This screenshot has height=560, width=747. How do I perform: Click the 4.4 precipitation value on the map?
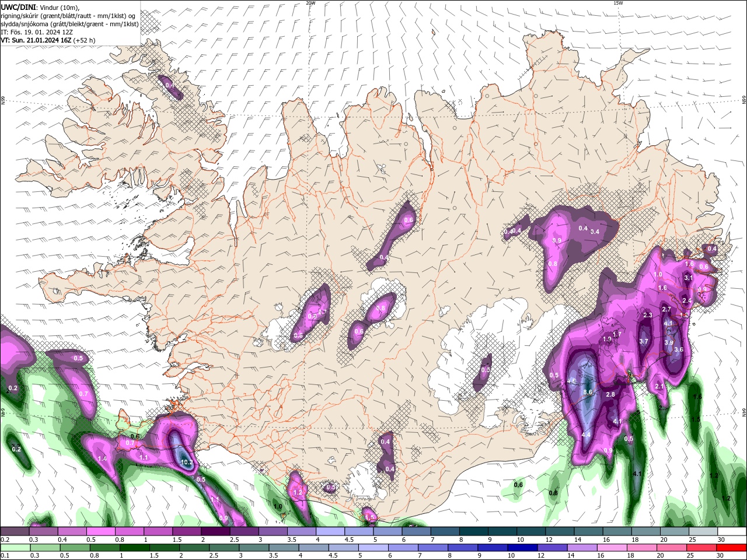pyautogui.click(x=586, y=435)
